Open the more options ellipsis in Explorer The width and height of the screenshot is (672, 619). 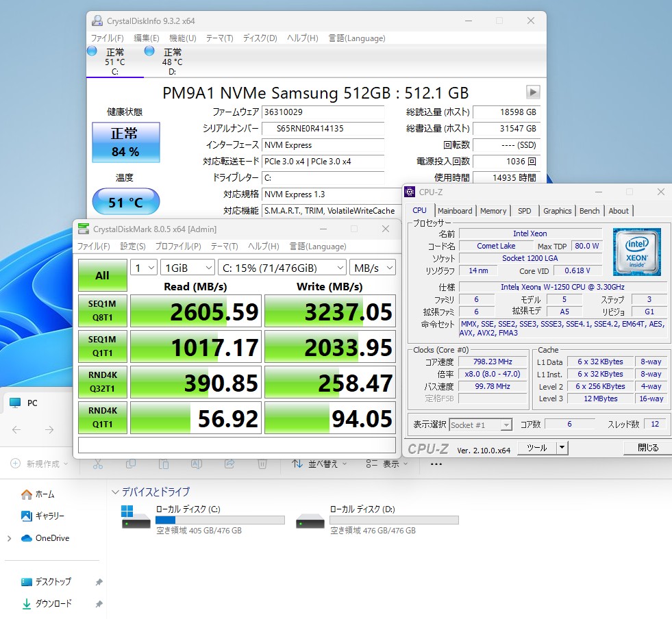point(436,464)
